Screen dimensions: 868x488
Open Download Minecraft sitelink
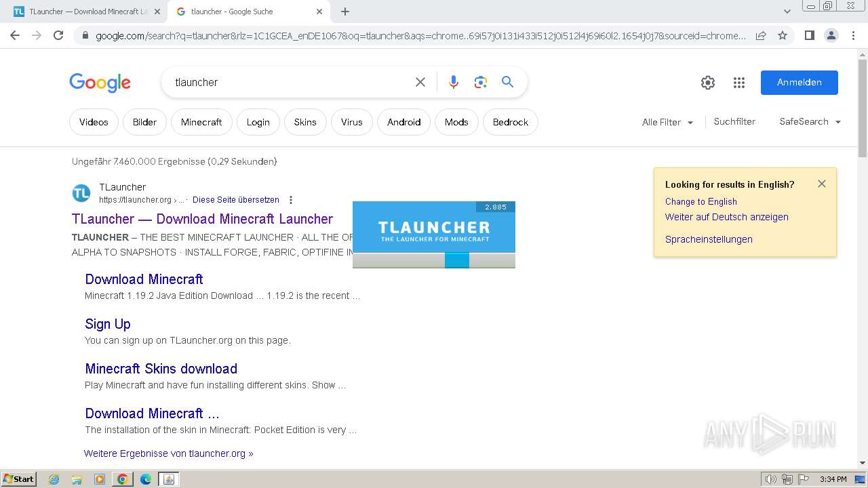tap(144, 279)
